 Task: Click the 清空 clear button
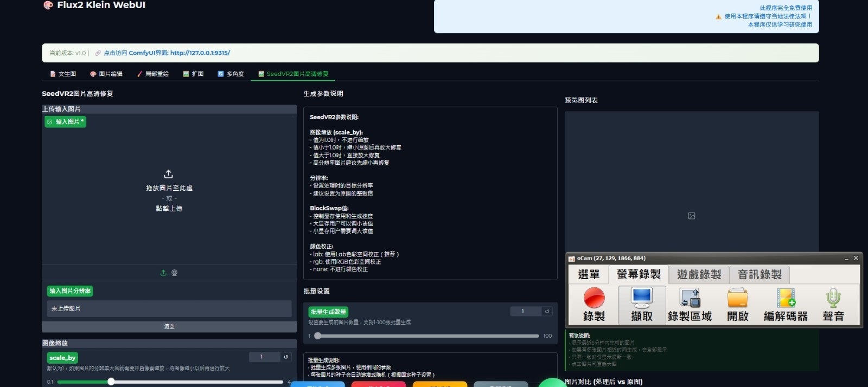(x=169, y=327)
